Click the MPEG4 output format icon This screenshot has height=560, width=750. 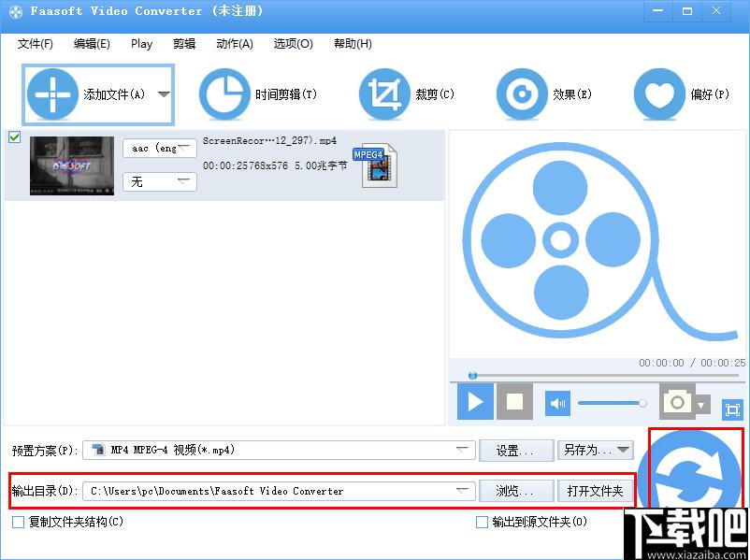click(376, 165)
